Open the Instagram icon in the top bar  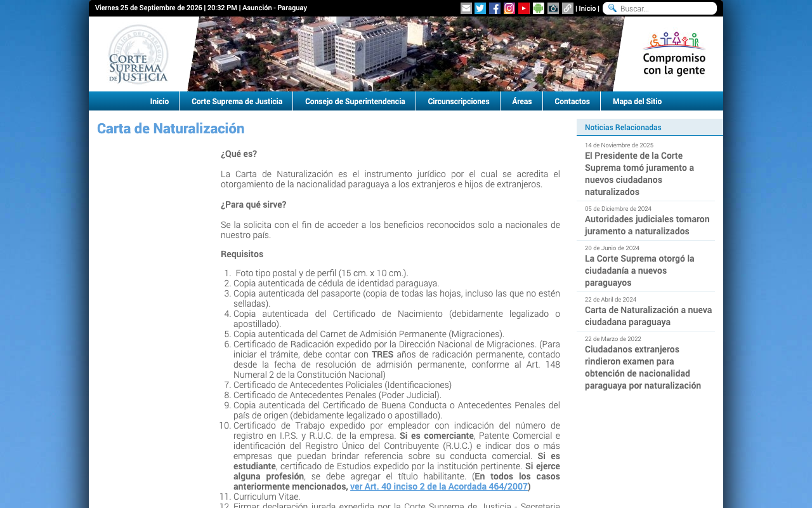pyautogui.click(x=509, y=8)
